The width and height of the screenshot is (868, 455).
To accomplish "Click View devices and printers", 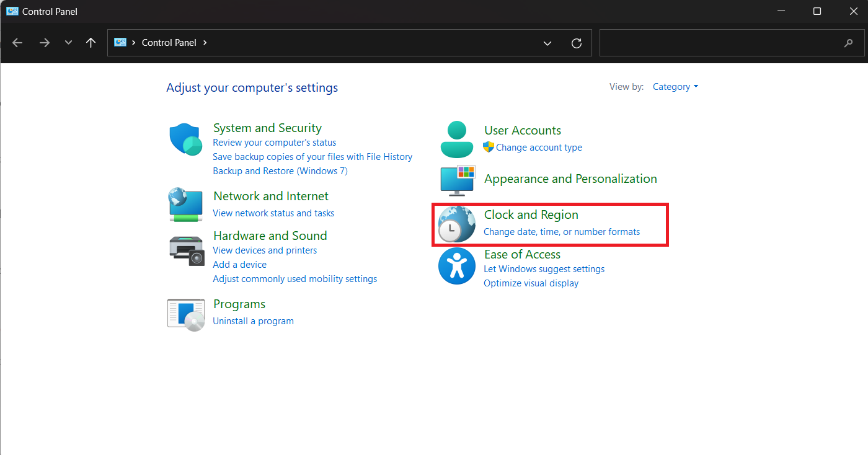I will coord(265,250).
